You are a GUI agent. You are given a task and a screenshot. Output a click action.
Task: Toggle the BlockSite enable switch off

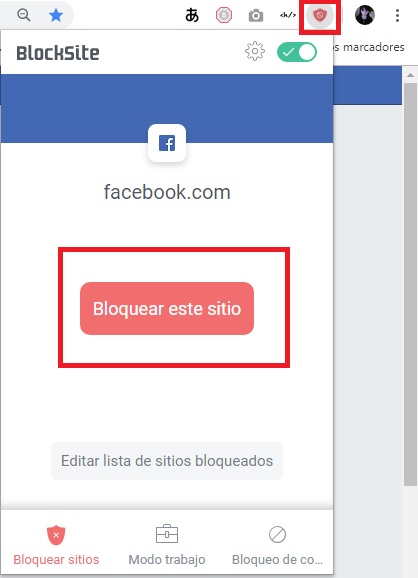[297, 52]
